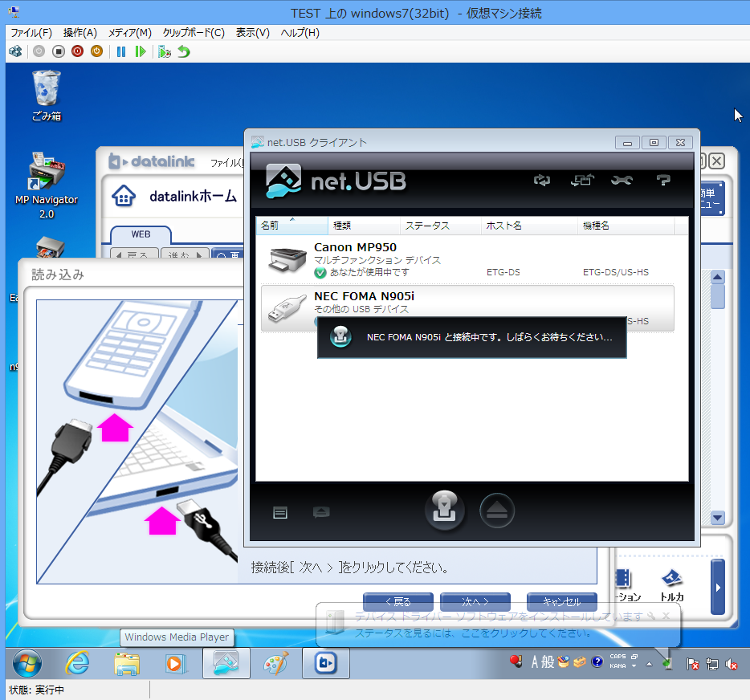Close the datalink window with the X
Image resolution: width=750 pixels, height=700 pixels.
coord(716,161)
